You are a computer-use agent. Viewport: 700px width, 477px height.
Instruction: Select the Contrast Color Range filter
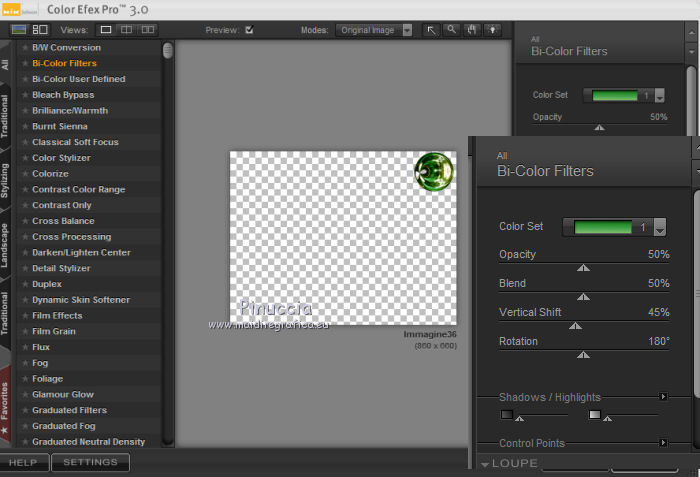79,189
